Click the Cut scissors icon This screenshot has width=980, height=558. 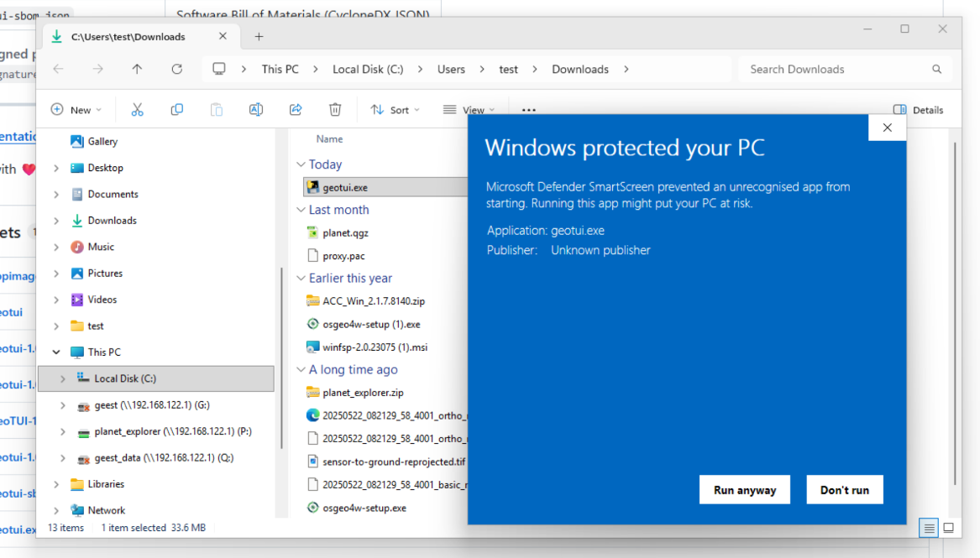(138, 110)
